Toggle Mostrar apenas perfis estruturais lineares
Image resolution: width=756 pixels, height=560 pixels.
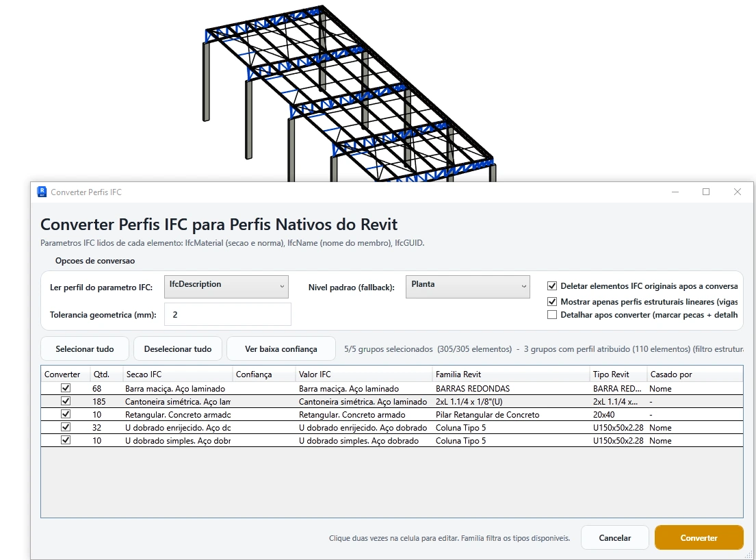pyautogui.click(x=552, y=301)
